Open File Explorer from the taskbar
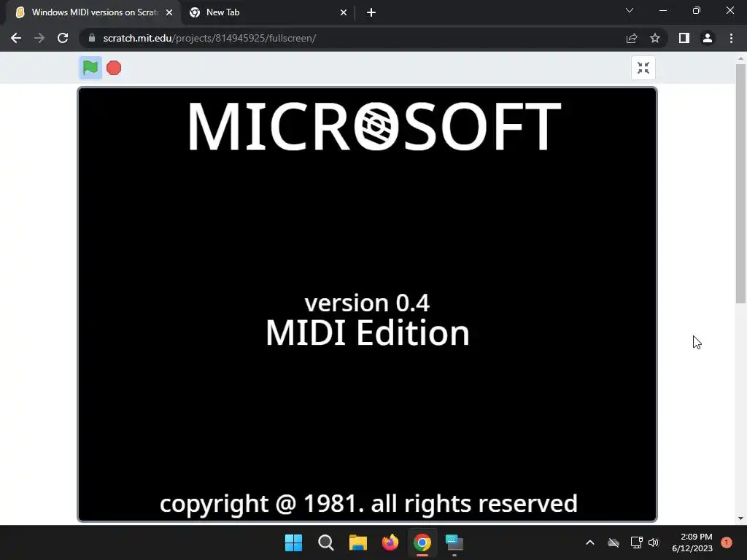The image size is (747, 560). 357,542
